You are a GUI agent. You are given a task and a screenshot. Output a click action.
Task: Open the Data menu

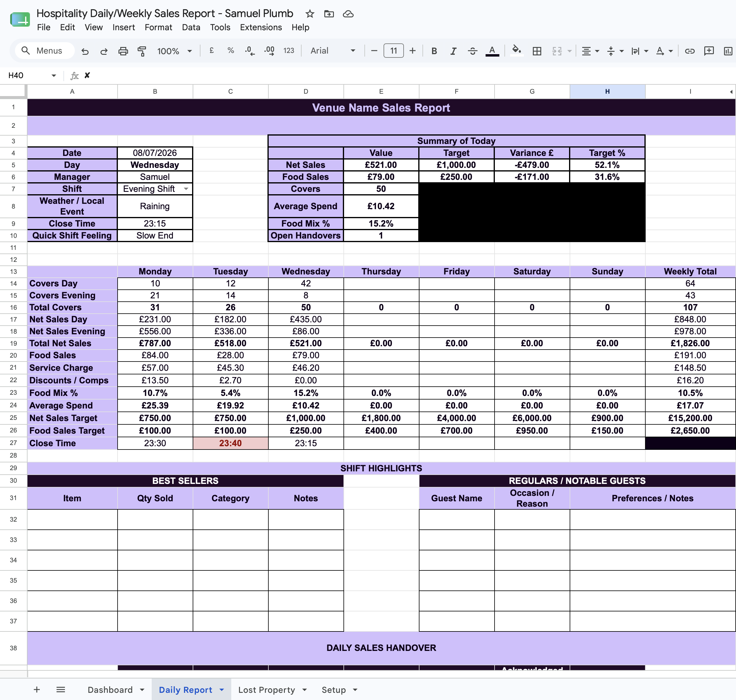click(x=191, y=27)
